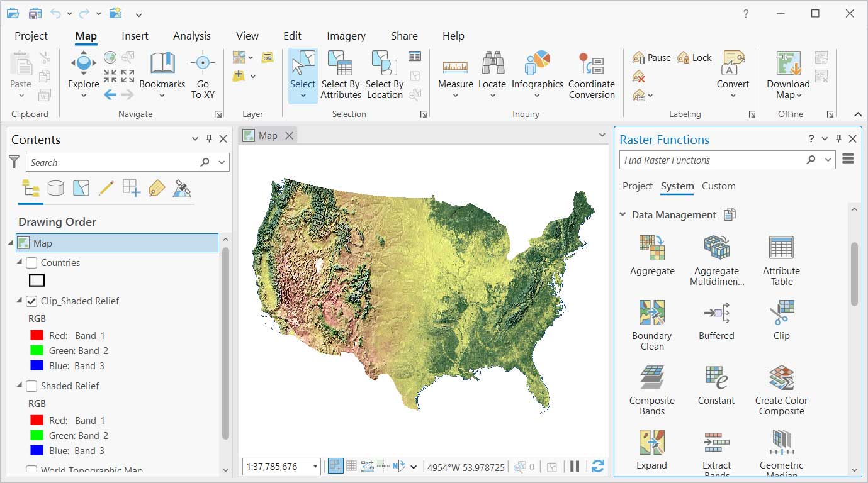Open Select By Attributes
Viewport: 868px width, 483px height.
pyautogui.click(x=341, y=75)
